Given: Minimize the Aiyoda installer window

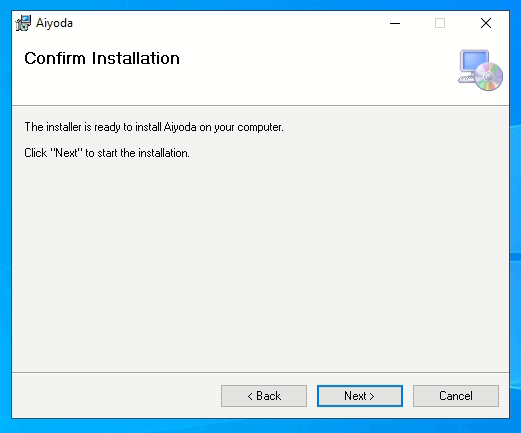Looking at the screenshot, I should (x=395, y=23).
